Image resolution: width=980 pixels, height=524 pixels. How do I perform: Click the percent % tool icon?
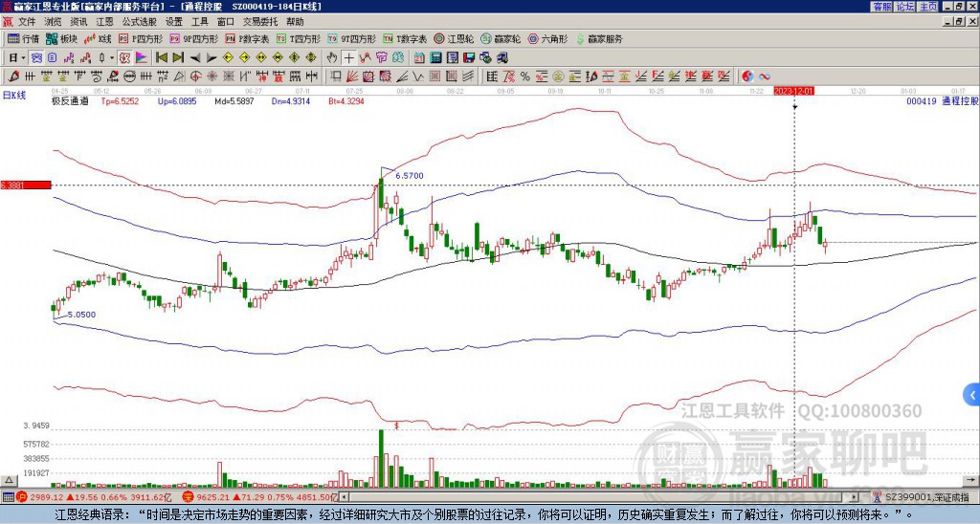click(x=525, y=76)
